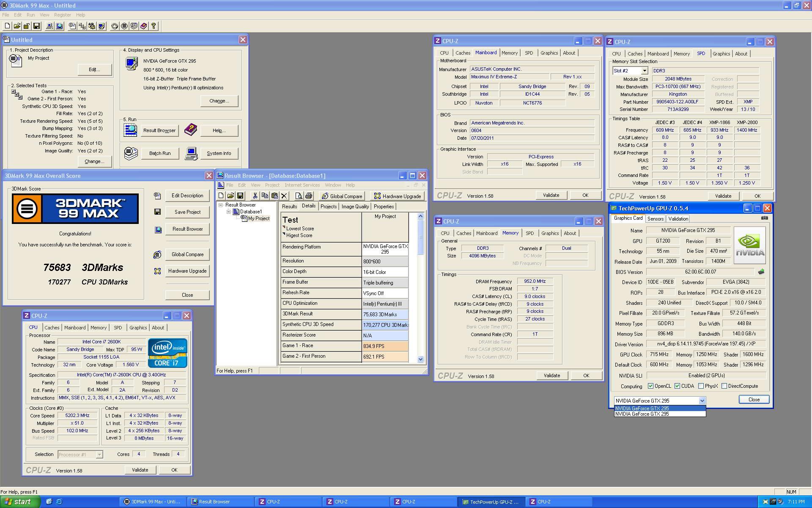Image resolution: width=812 pixels, height=508 pixels.
Task: Click the Close button in GPU-Z window
Action: [754, 400]
